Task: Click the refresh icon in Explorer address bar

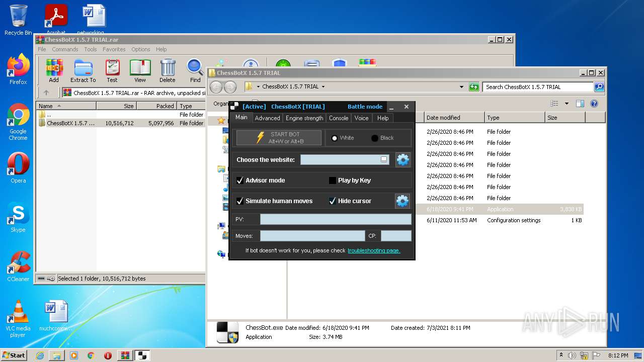Action: coord(474,86)
